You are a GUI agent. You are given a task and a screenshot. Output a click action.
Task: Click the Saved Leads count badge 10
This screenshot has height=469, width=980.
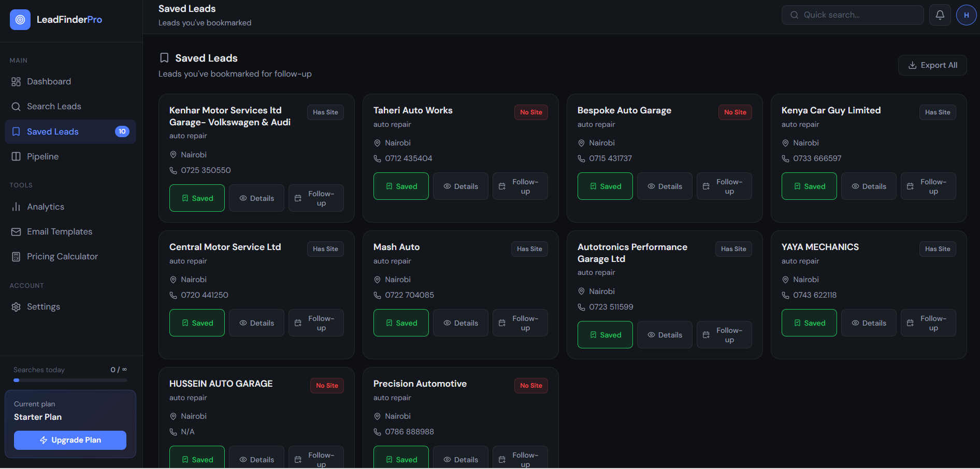(122, 131)
